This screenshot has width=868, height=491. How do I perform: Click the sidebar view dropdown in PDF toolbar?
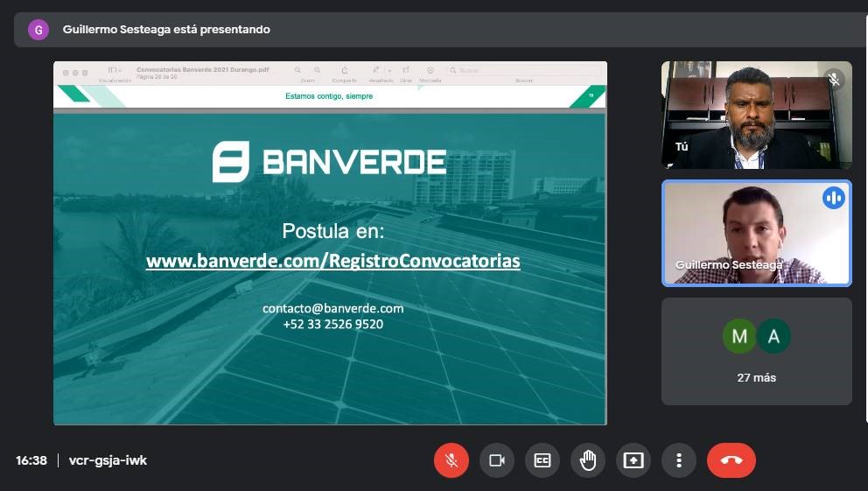click(115, 70)
